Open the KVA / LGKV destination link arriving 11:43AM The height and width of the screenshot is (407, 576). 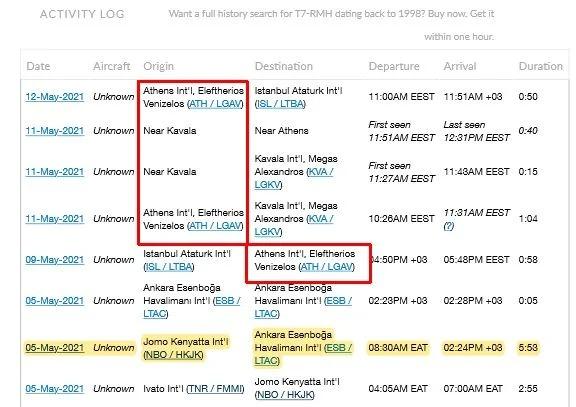coord(294,178)
